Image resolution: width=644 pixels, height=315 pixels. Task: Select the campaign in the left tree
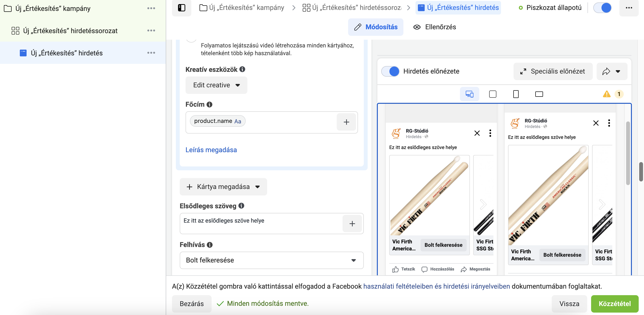(x=53, y=8)
